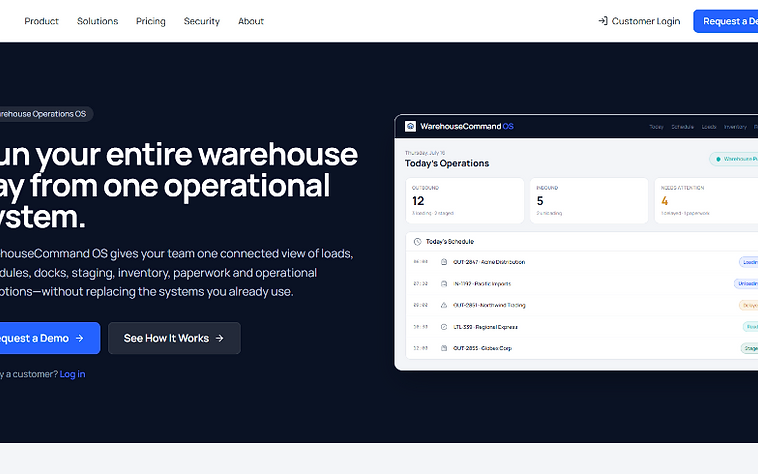Open the Solutions menu item
The height and width of the screenshot is (474, 758).
(x=98, y=21)
